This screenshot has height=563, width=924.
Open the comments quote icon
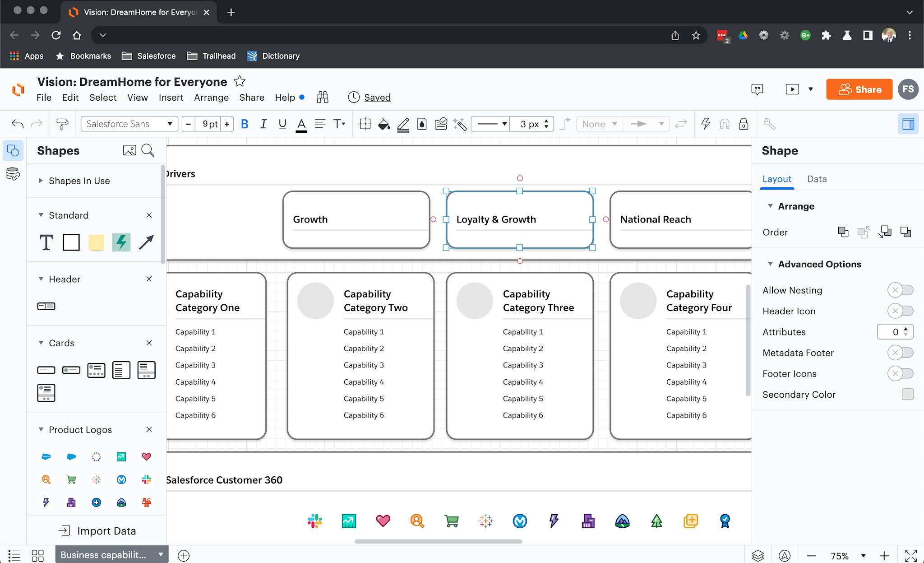757,89
